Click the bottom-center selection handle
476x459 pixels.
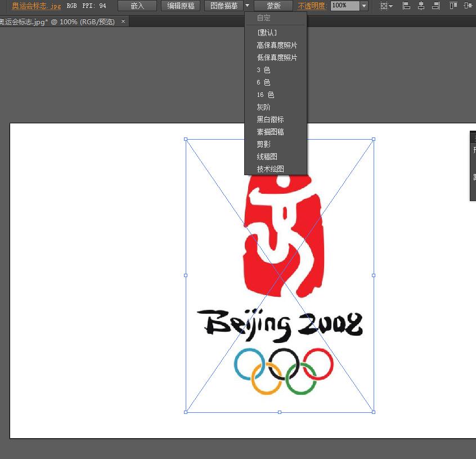tap(280, 412)
